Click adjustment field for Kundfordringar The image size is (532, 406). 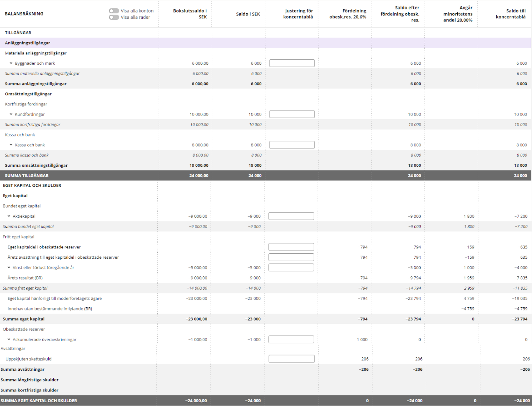tap(292, 114)
